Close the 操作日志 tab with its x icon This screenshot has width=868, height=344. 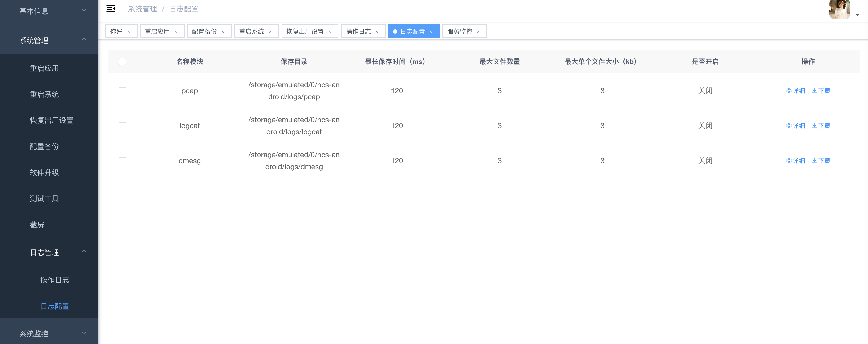point(377,32)
